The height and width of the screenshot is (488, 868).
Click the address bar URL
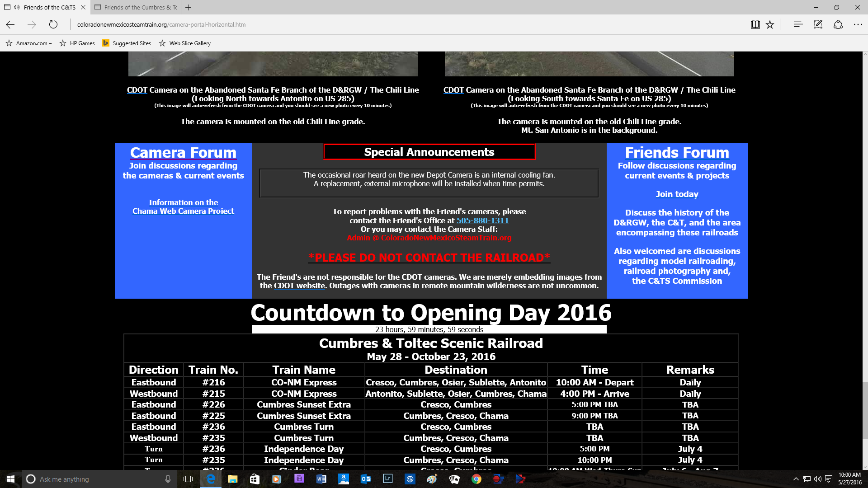[x=161, y=24]
